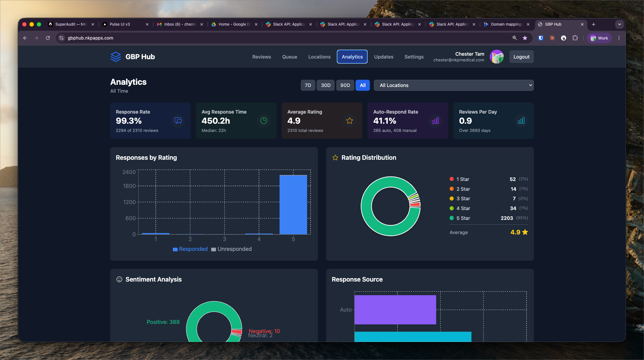Click the Reviews Per Day chart icon
644x360 pixels.
521,121
